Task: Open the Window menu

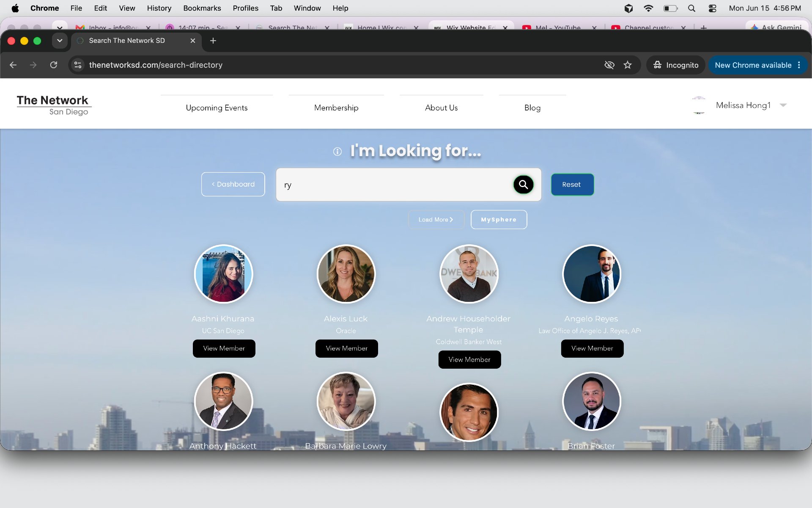Action: pos(307,8)
